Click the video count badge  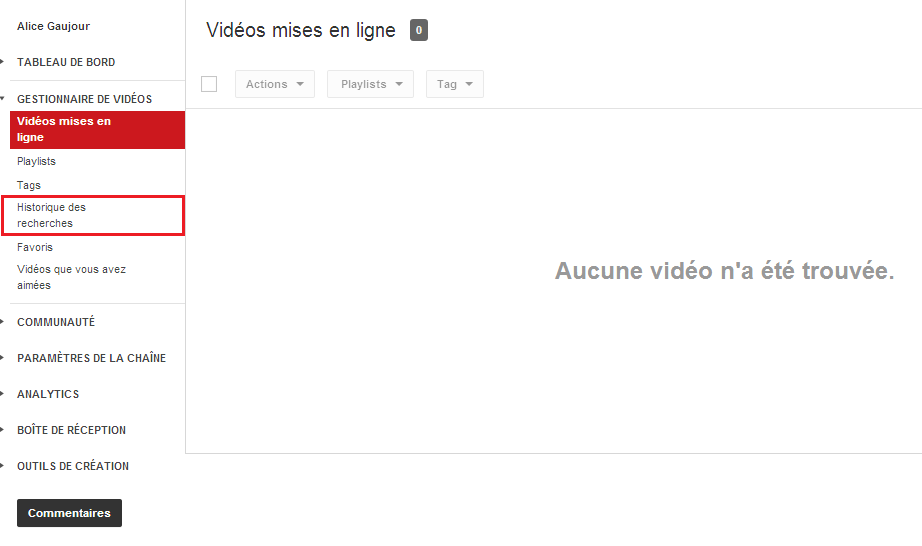point(419,30)
